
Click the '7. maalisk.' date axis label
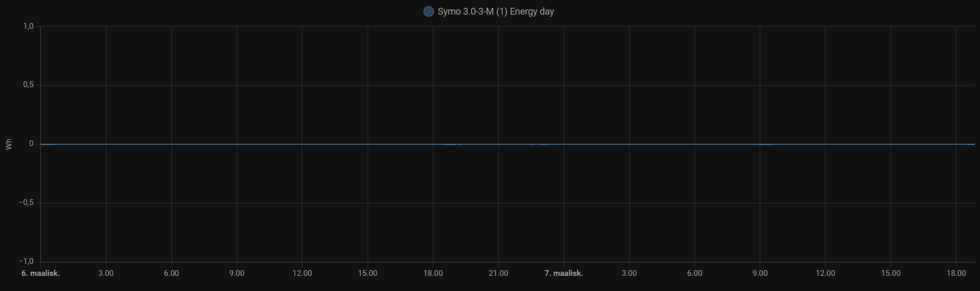click(x=564, y=273)
